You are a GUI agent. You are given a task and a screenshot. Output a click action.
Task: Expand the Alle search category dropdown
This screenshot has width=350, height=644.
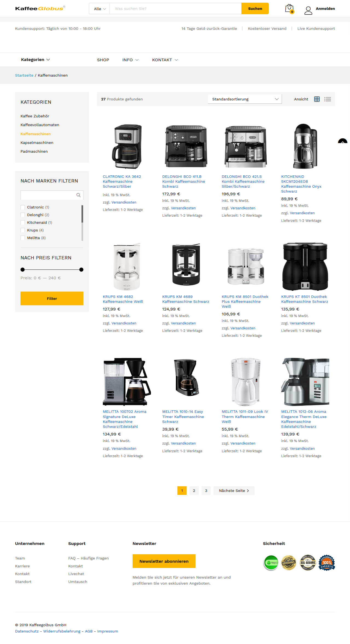pyautogui.click(x=100, y=9)
